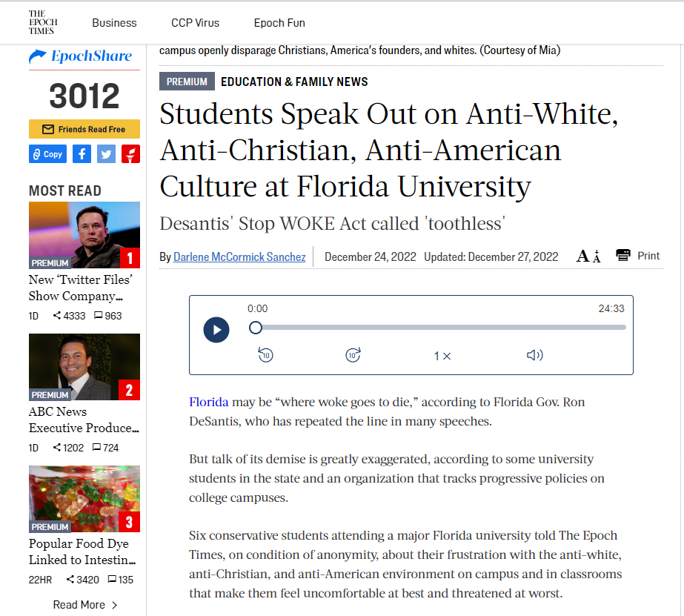
Task: Click the December 24, 2022 publish date
Action: coord(371,257)
